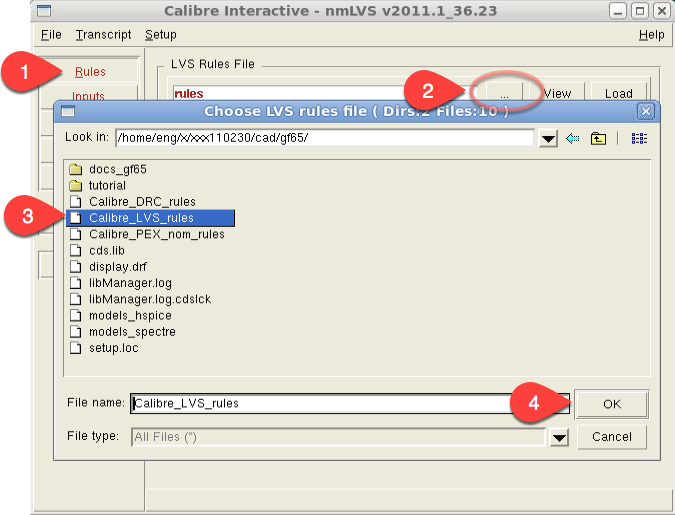Screen dimensions: 675x515
Task: Open the Transcript menu
Action: [x=103, y=34]
